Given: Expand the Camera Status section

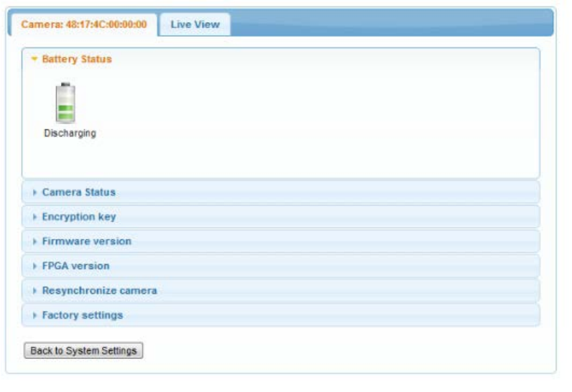Looking at the screenshot, I should pyautogui.click(x=280, y=192).
